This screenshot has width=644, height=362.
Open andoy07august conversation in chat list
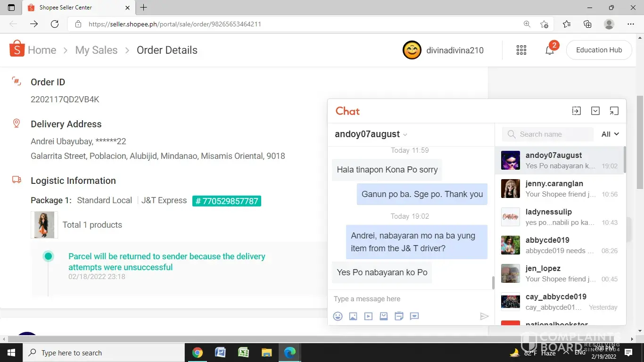[x=559, y=160]
